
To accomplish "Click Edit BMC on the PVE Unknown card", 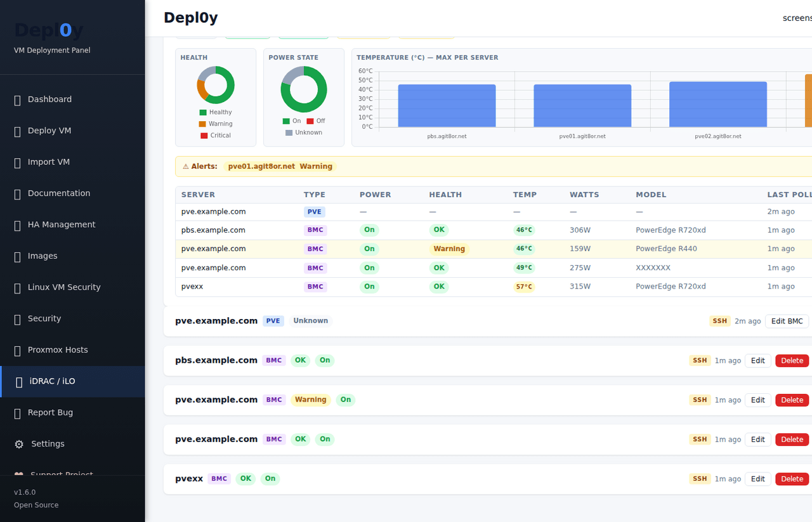I will coord(787,322).
